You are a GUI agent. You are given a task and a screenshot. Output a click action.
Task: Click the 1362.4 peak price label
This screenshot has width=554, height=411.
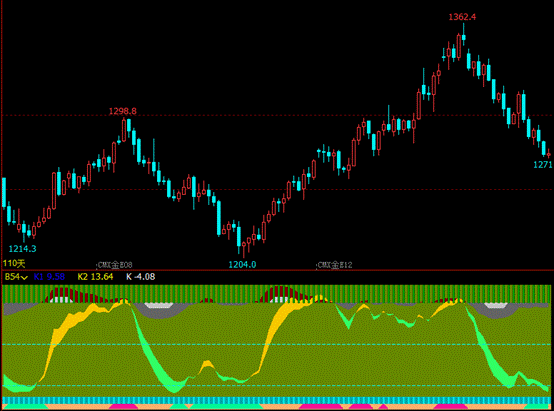click(462, 17)
